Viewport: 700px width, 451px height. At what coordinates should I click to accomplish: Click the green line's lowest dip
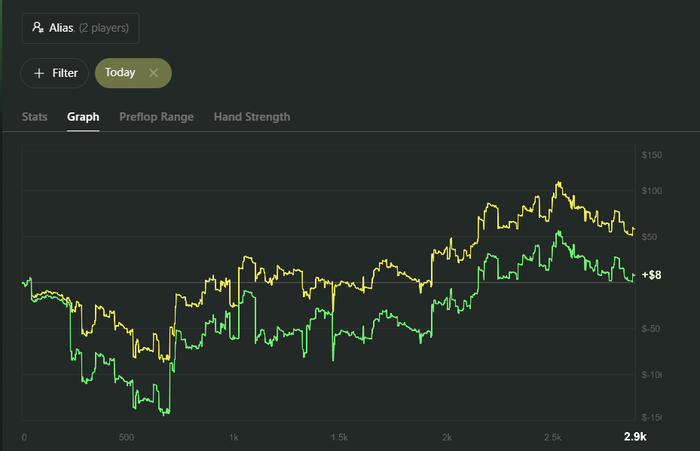pos(166,412)
